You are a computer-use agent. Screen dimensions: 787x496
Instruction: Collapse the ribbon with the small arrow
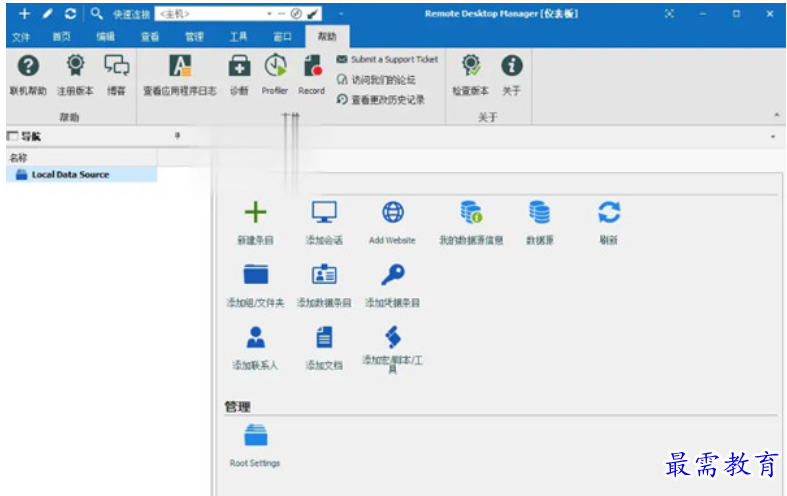point(776,115)
